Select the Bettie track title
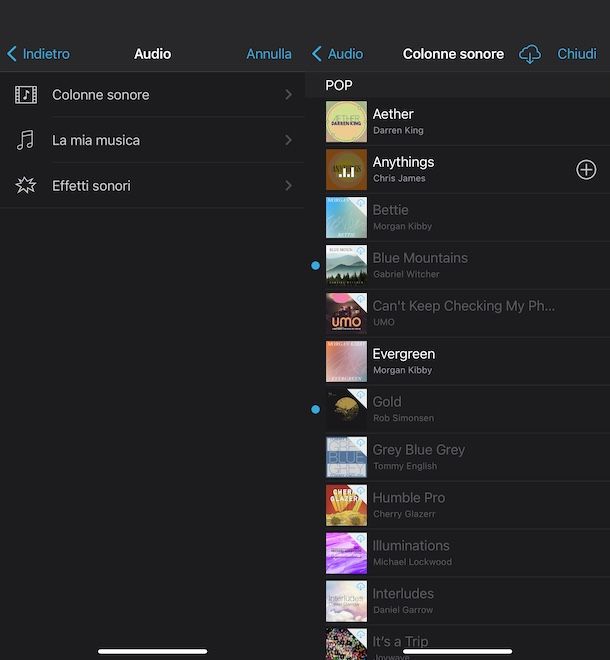 391,210
